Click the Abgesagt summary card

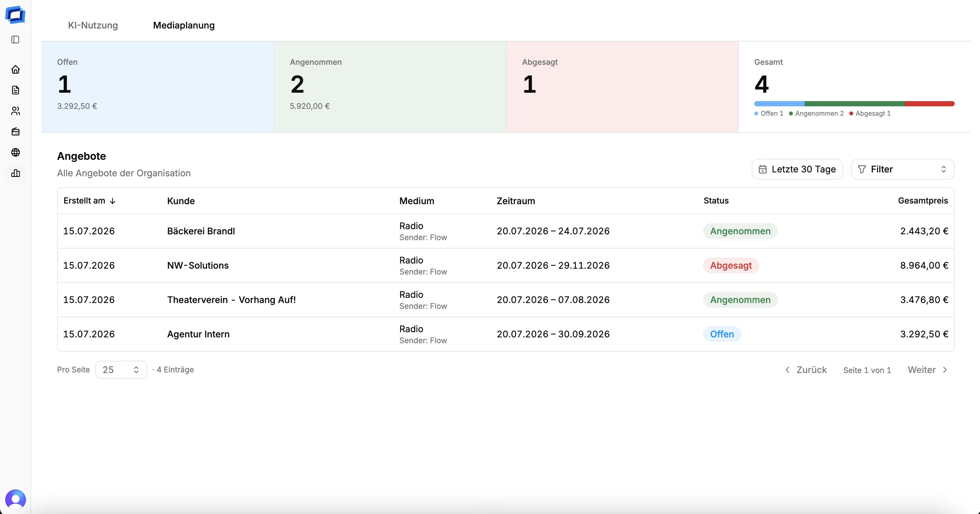coord(622,87)
